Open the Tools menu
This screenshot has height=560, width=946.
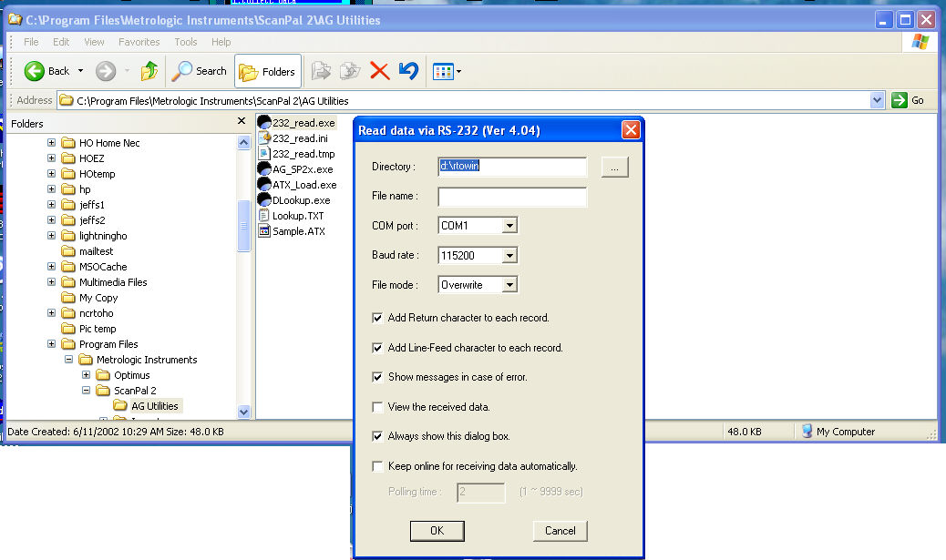pyautogui.click(x=186, y=42)
